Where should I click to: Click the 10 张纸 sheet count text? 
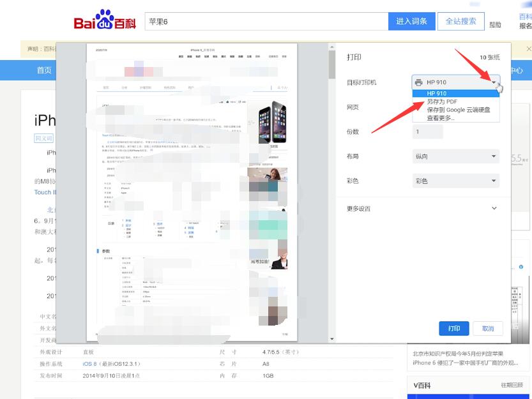coord(490,57)
